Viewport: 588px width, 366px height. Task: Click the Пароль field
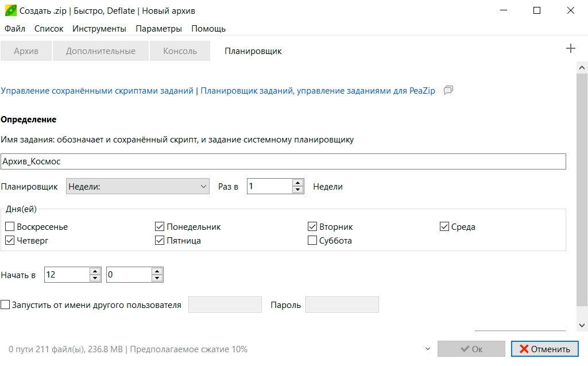click(342, 305)
